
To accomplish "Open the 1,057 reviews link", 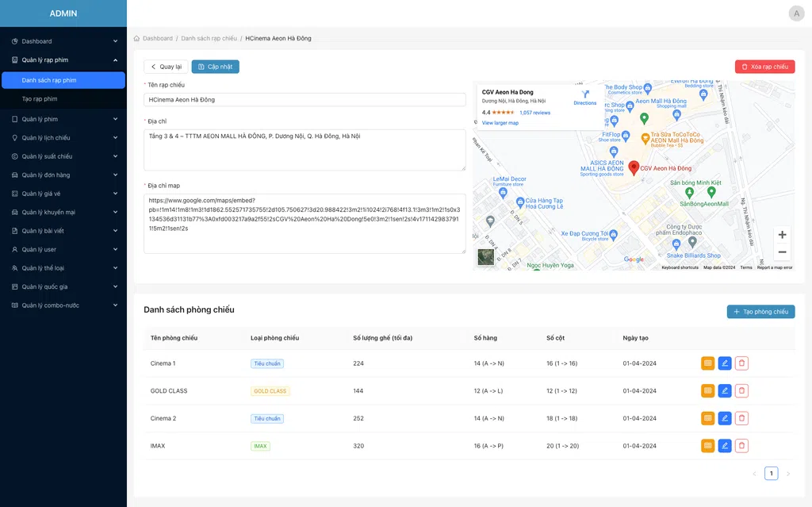I will click(535, 113).
